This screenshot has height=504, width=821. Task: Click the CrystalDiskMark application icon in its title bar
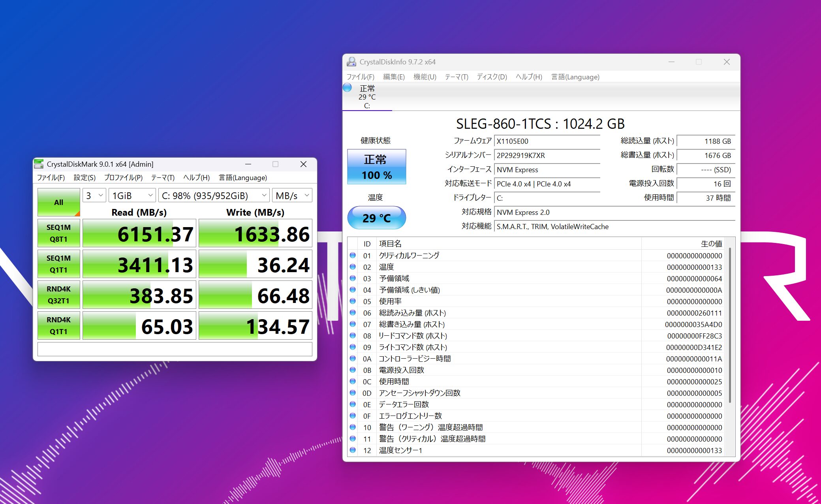(x=39, y=164)
